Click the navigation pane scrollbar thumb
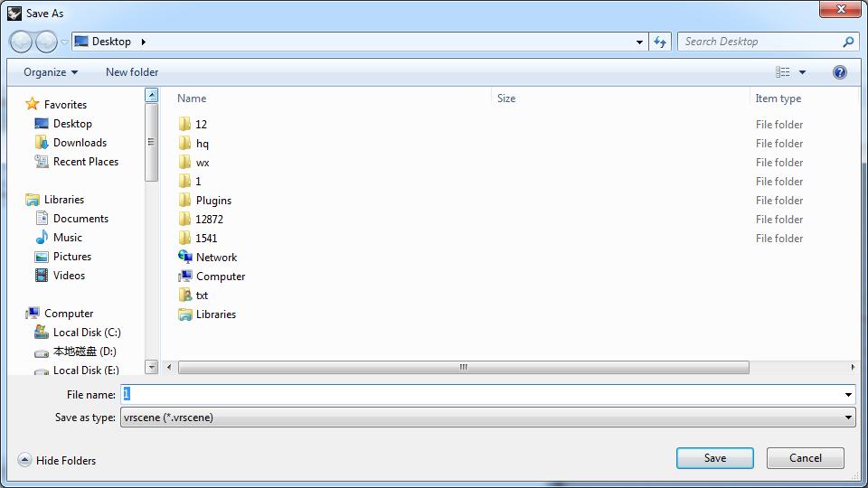This screenshot has height=488, width=868. 151,142
